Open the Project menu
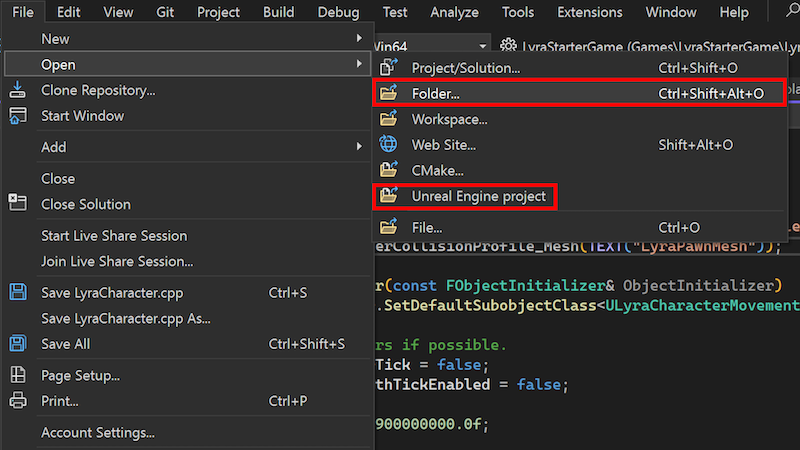Viewport: 800px width, 450px height. 218,12
